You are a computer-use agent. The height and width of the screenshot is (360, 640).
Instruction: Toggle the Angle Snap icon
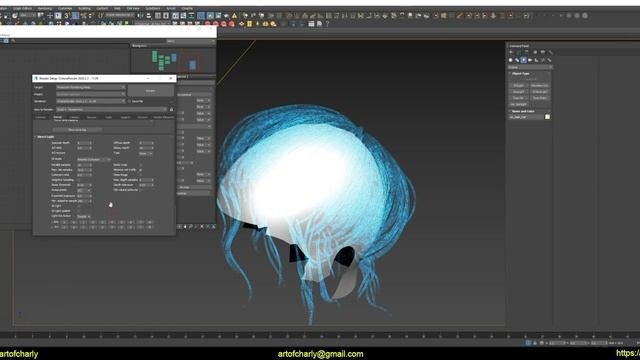(x=76, y=16)
